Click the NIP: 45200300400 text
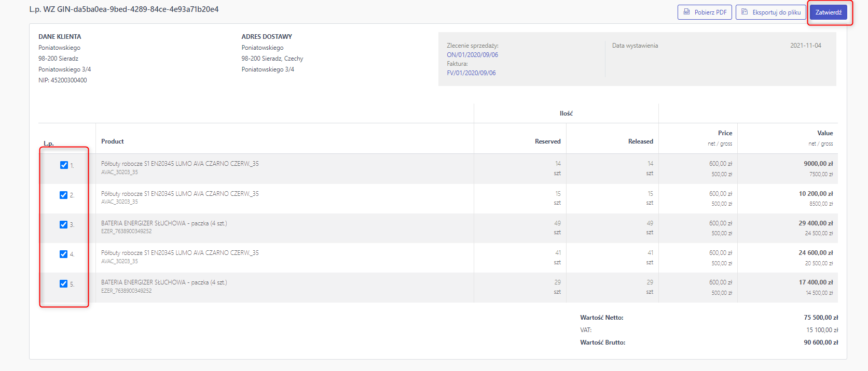This screenshot has width=868, height=371. click(x=63, y=80)
